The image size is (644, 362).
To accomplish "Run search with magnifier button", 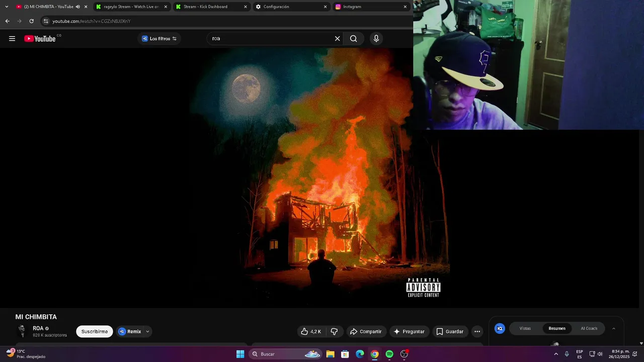I will [354, 39].
